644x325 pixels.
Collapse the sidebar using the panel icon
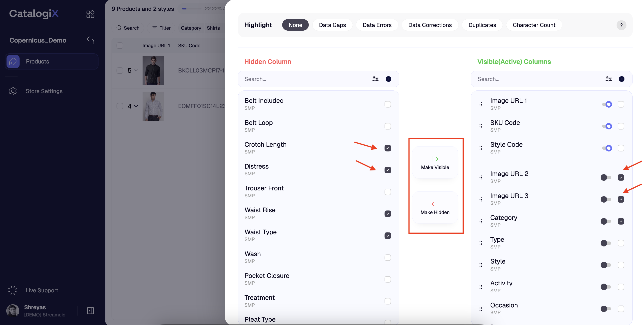coord(90,311)
